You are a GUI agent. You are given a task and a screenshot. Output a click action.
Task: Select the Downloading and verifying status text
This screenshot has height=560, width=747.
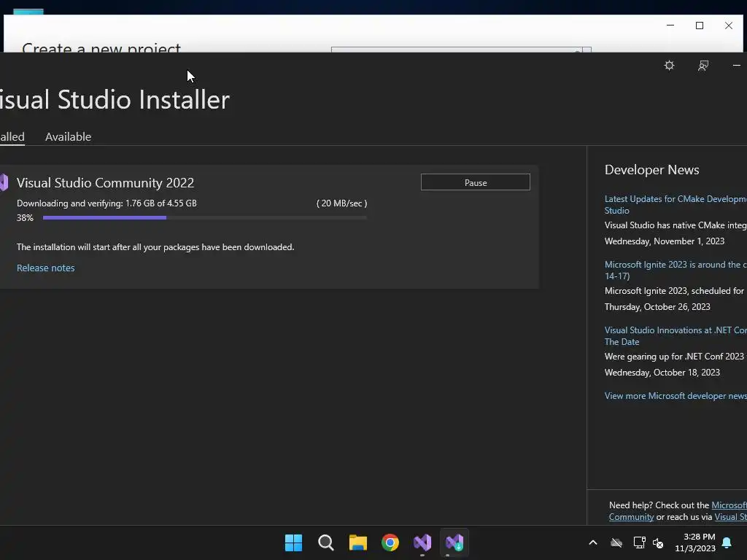[107, 203]
